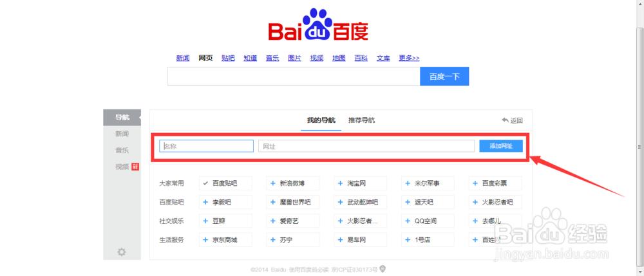
Task: Click the plus icon for 遮天吧
Action: pyautogui.click(x=408, y=202)
